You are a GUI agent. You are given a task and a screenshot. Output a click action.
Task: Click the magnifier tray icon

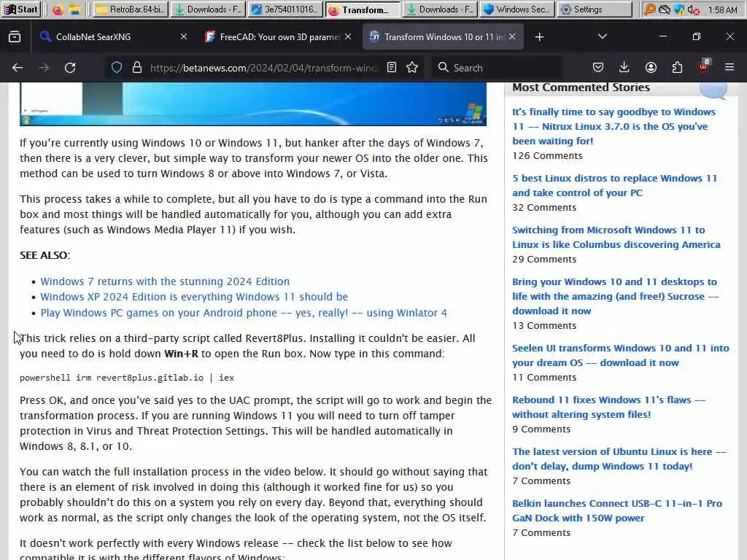point(649,9)
